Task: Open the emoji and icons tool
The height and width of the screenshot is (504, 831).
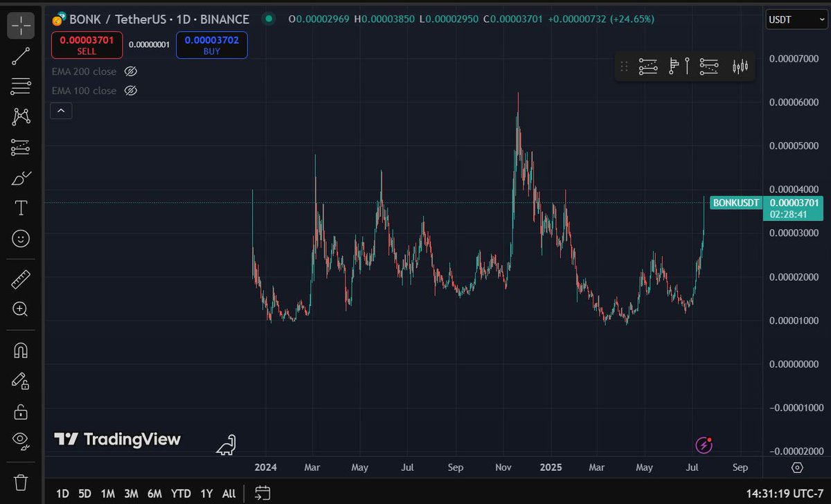Action: pyautogui.click(x=21, y=238)
